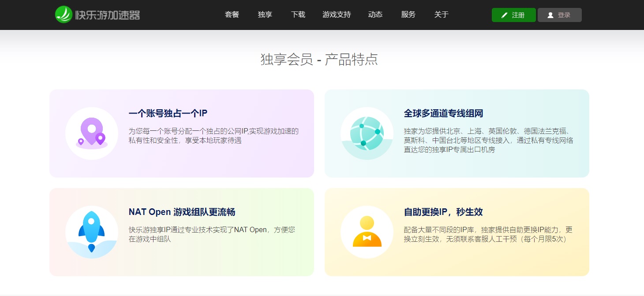The width and height of the screenshot is (644, 296).
Task: Open the 套餐 menu item
Action: pos(232,15)
